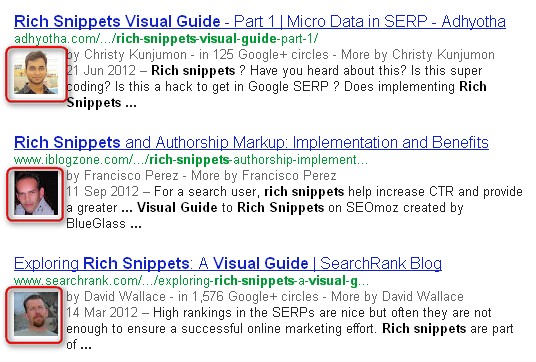Open Rich Snippets and Authorship Markup result
Screen dimensions: 536x362
[251, 143]
